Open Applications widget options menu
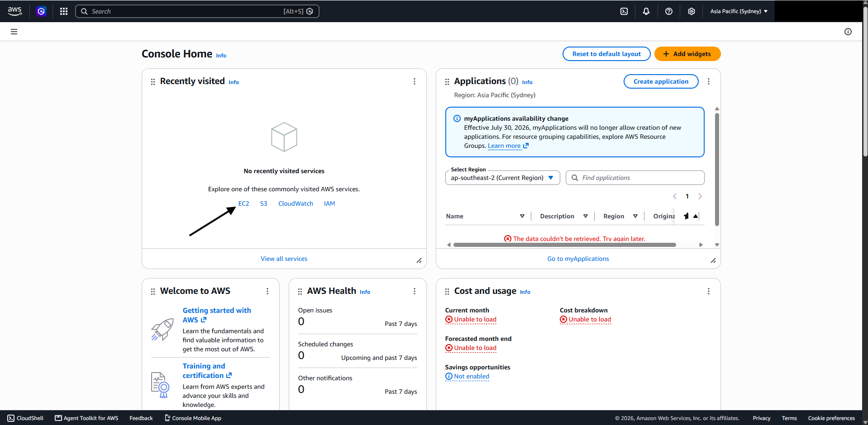 tap(709, 81)
